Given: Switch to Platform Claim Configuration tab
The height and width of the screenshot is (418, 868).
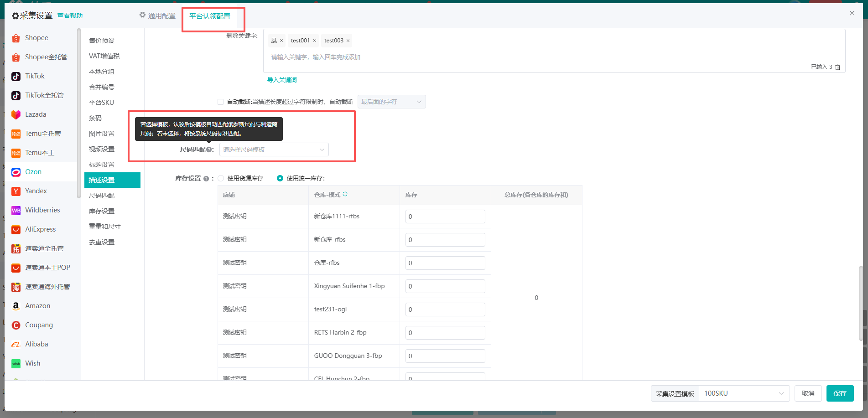Looking at the screenshot, I should (x=210, y=16).
